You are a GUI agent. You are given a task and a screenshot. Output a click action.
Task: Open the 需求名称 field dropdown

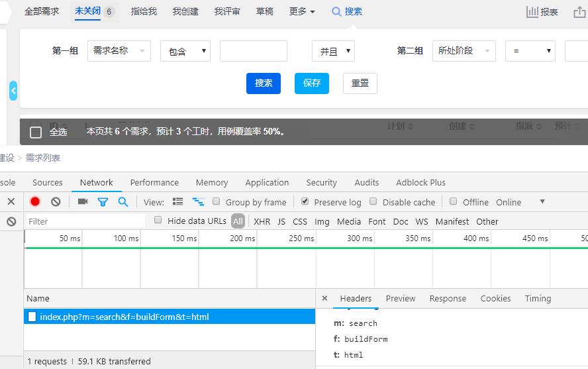(x=119, y=51)
